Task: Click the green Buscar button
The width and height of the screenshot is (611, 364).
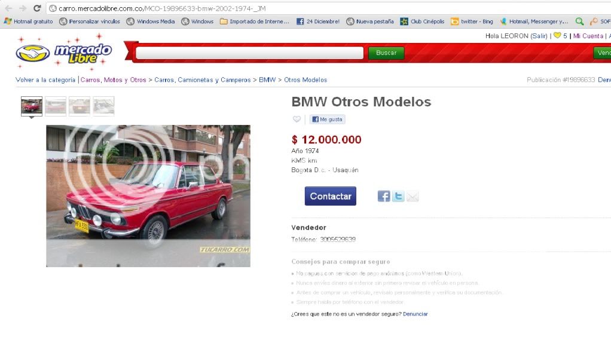Action: 386,53
